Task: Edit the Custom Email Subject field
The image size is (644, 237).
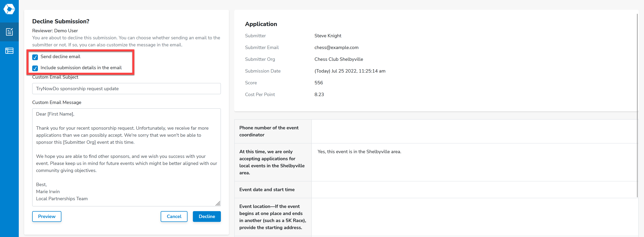Action: click(x=126, y=89)
